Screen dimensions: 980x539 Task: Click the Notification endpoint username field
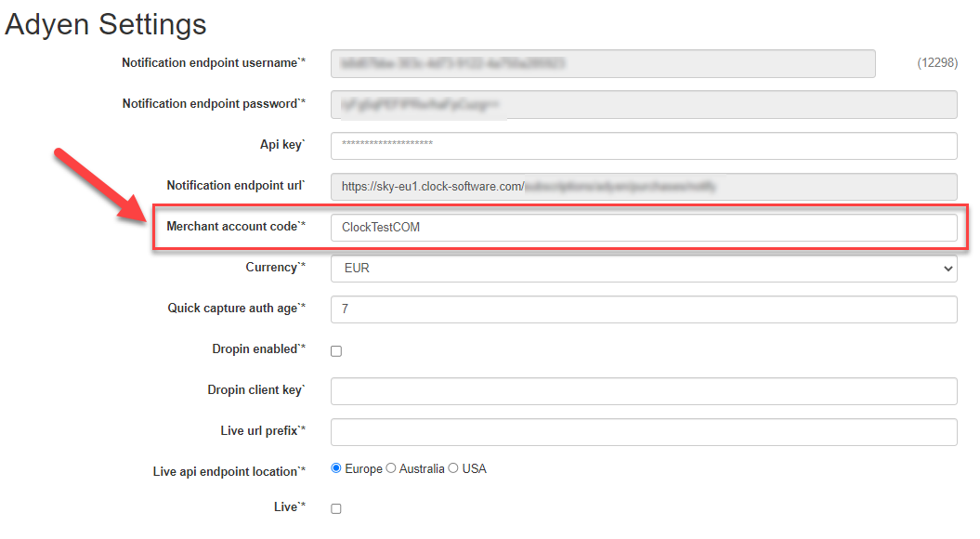pos(602,63)
